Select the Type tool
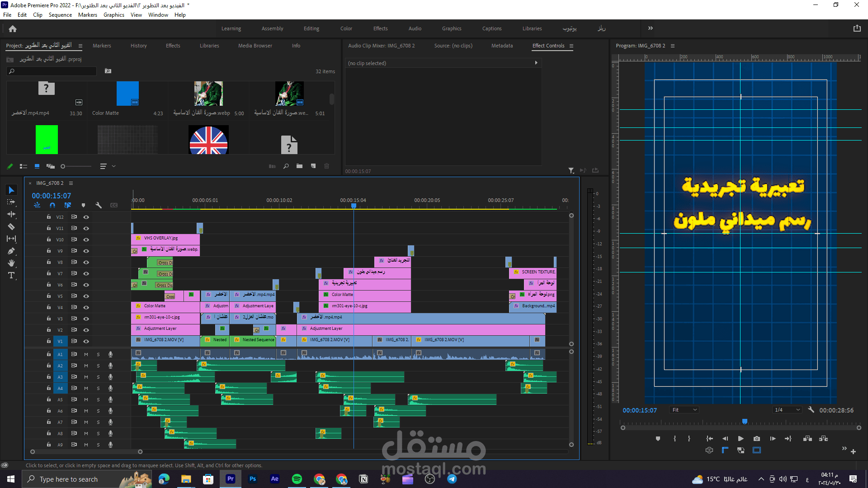This screenshot has width=868, height=488. pyautogui.click(x=11, y=275)
